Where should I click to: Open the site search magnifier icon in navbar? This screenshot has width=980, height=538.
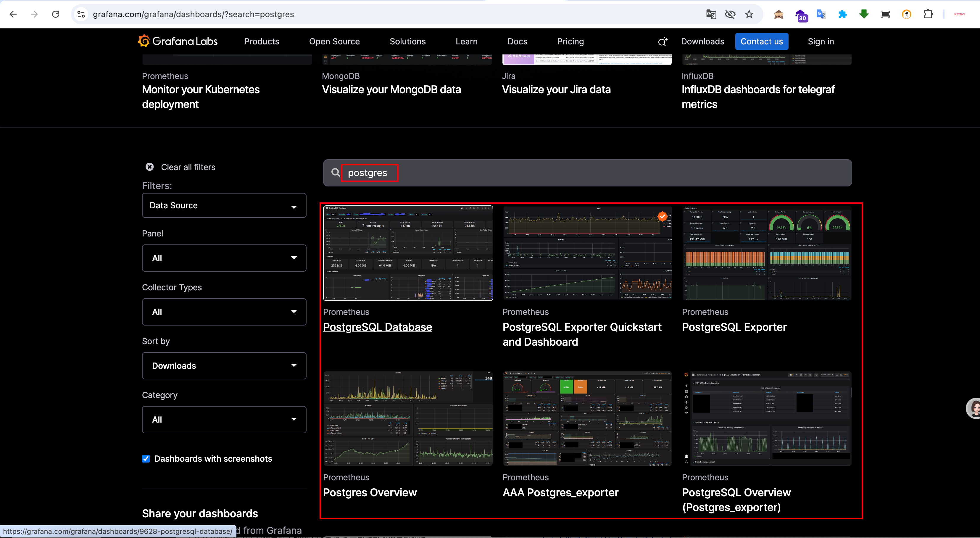(662, 41)
